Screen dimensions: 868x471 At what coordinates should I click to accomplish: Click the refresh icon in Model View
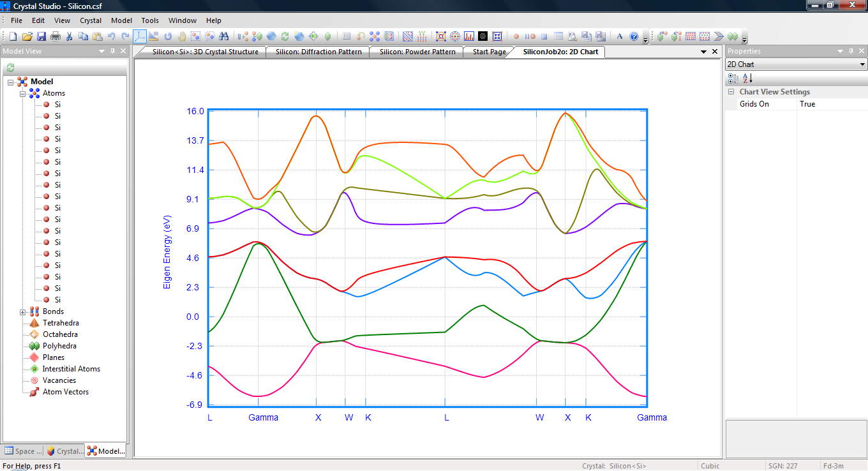point(10,68)
